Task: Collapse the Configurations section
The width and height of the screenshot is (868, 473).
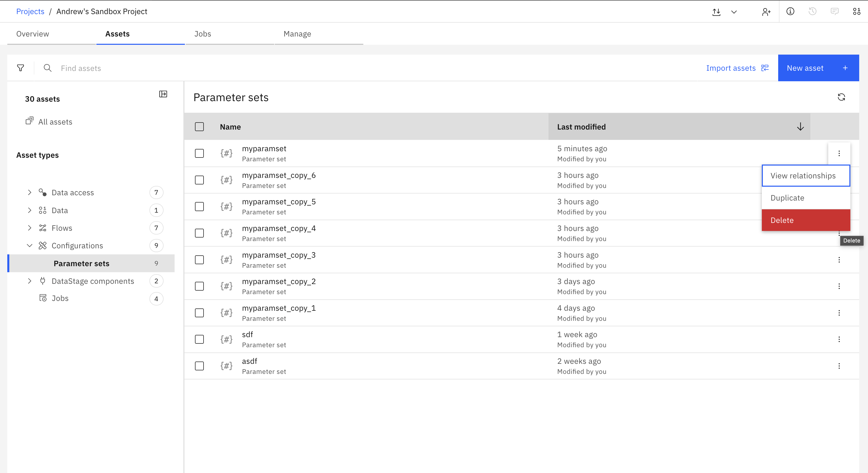Action: click(30, 246)
